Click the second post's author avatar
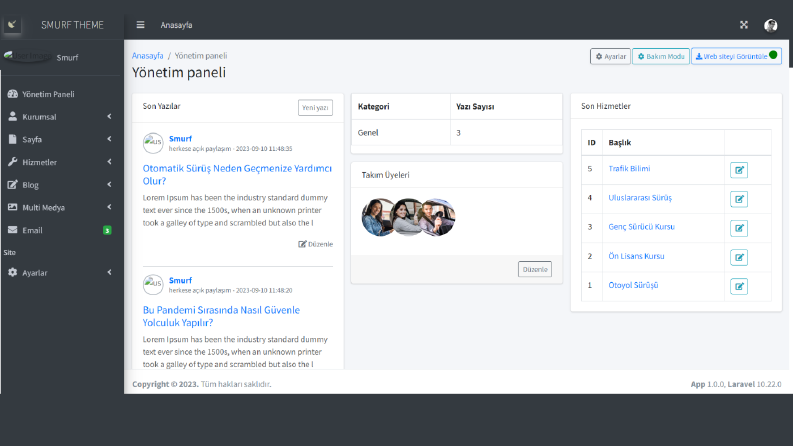This screenshot has width=793, height=446. (x=153, y=285)
